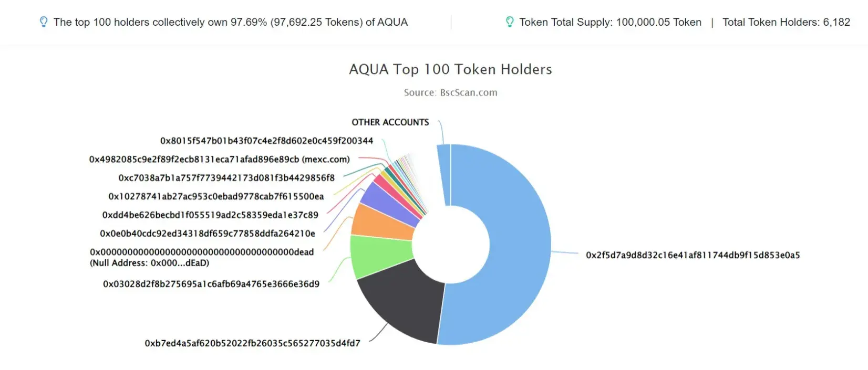Image resolution: width=868 pixels, height=370 pixels.
Task: Click the Source: BscScan.com subtitle
Action: tap(451, 92)
